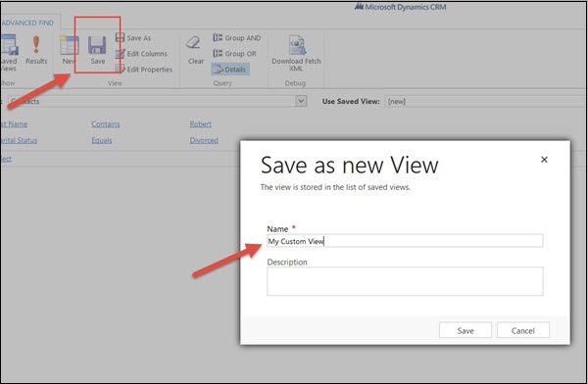Download Fetch XML from Debug group

pos(296,53)
